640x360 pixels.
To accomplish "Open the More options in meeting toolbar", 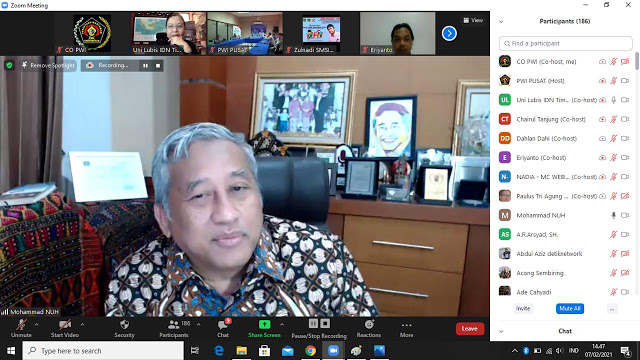I will click(x=407, y=328).
